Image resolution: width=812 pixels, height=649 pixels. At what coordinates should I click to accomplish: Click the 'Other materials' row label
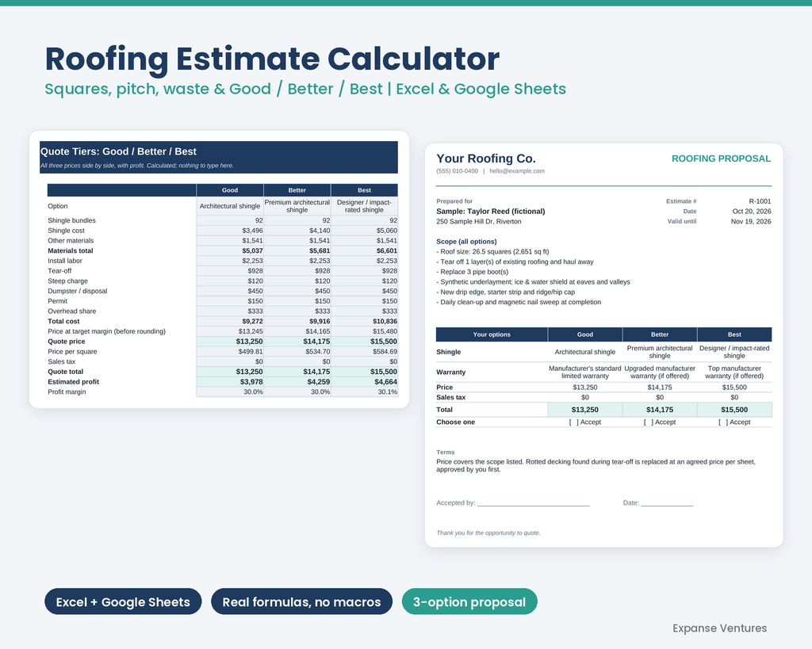(x=71, y=241)
